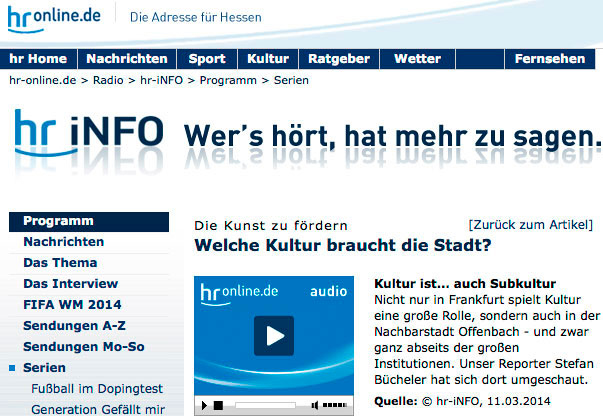Click the hr iNFO logo banner
This screenshot has width=603, height=416.
click(x=89, y=135)
